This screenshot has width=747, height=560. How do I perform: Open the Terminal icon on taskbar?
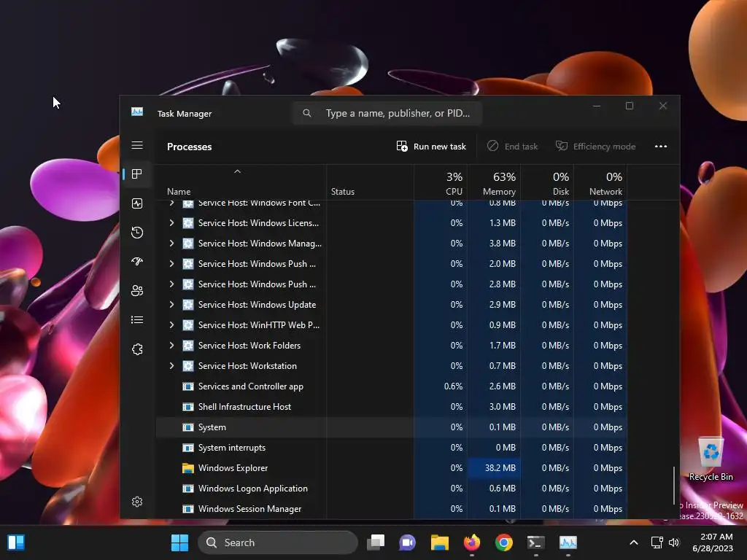[x=536, y=542]
